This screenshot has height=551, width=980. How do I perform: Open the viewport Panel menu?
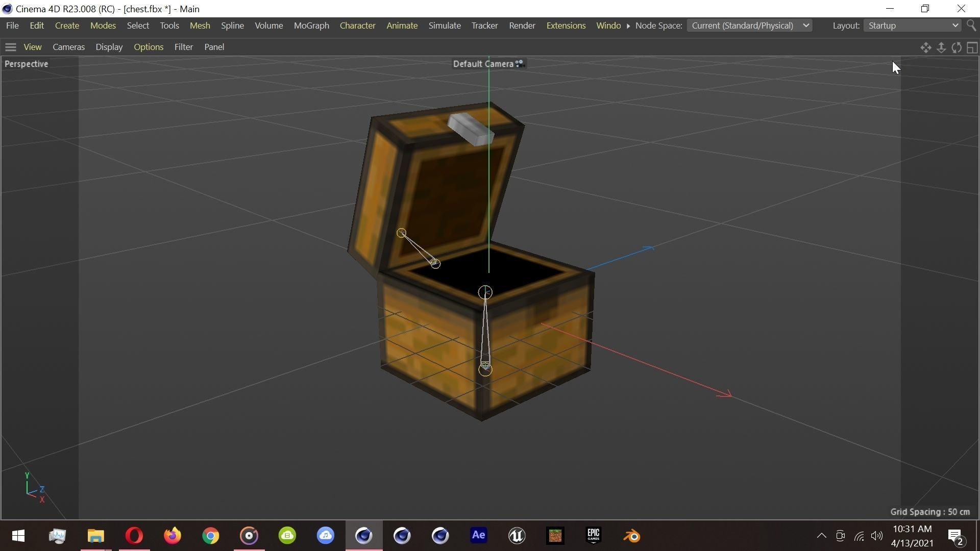(214, 47)
